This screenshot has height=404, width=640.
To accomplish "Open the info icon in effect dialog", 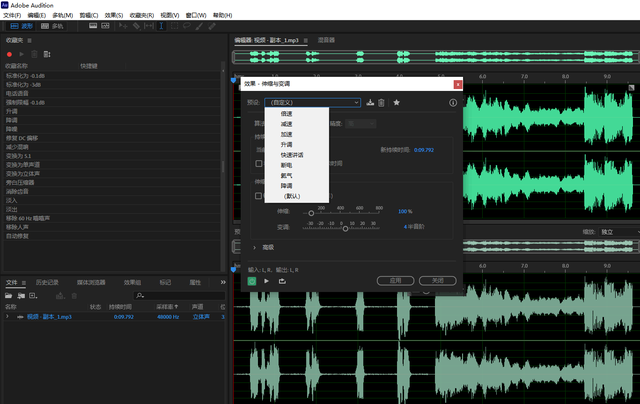I will pos(453,103).
